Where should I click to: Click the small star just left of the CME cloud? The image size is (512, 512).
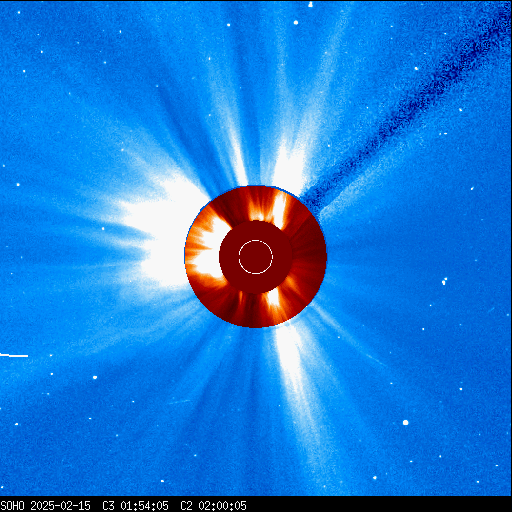[103, 229]
